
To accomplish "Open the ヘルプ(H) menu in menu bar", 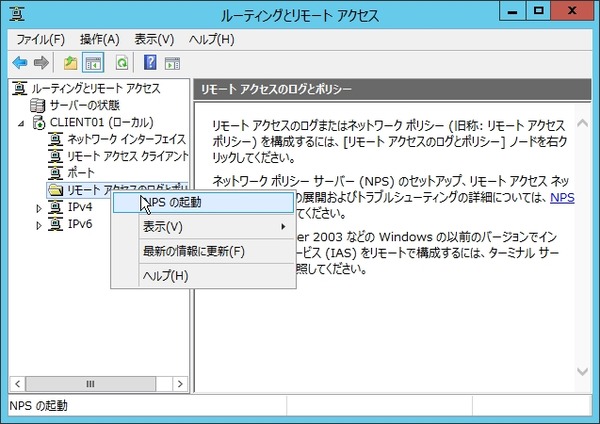I will click(211, 39).
